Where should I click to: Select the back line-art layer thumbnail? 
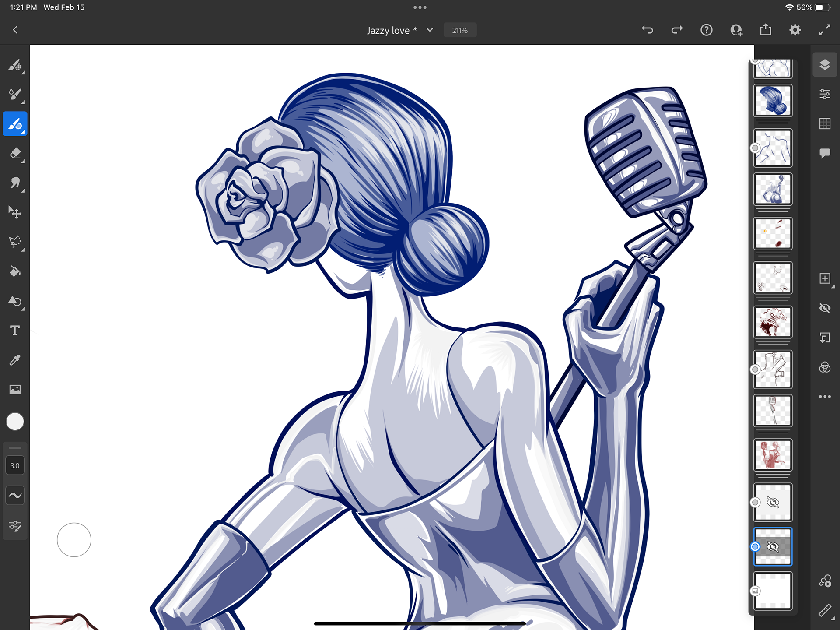click(x=773, y=148)
